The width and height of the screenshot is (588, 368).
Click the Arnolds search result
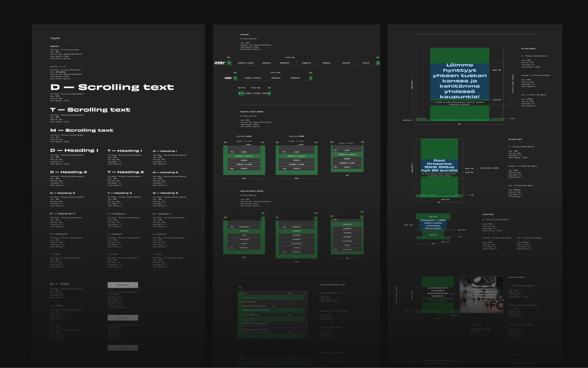click(x=249, y=302)
